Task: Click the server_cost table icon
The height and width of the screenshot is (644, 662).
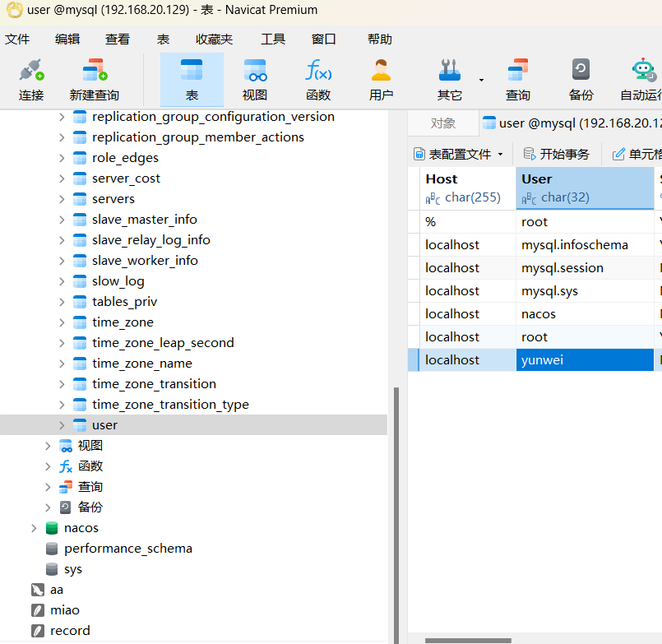Action: point(80,178)
